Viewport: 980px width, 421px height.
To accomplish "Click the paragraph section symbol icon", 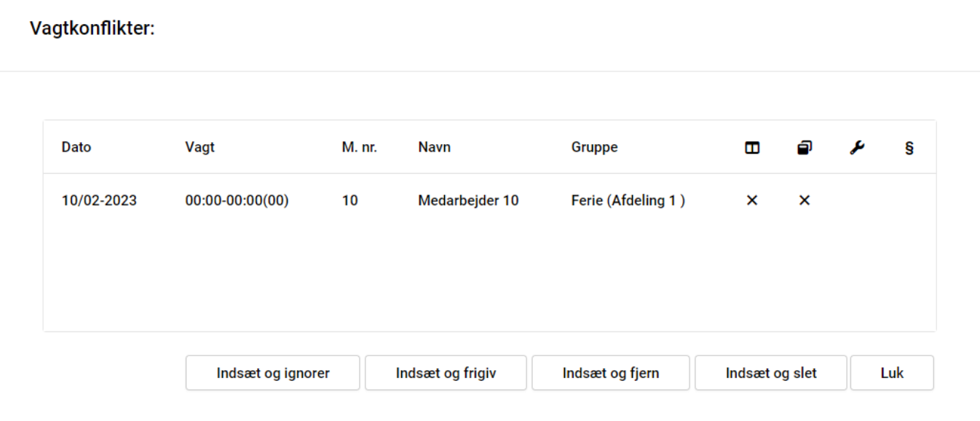I will pos(909,148).
